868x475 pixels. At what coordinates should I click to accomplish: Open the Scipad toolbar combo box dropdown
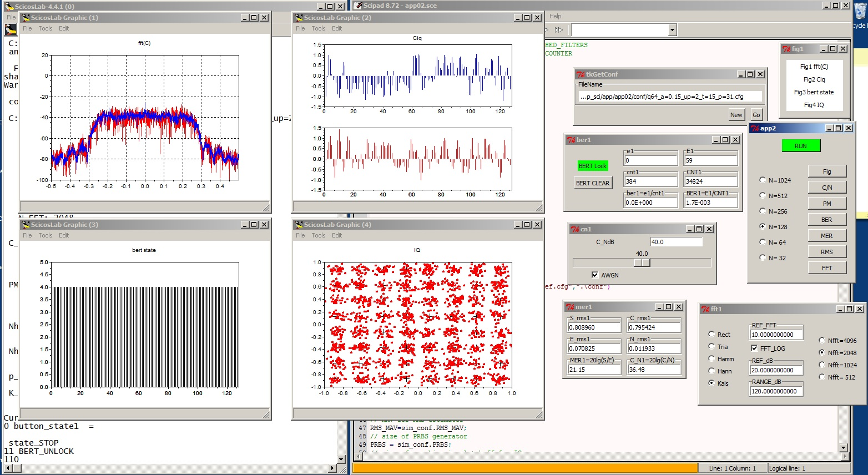tap(672, 30)
